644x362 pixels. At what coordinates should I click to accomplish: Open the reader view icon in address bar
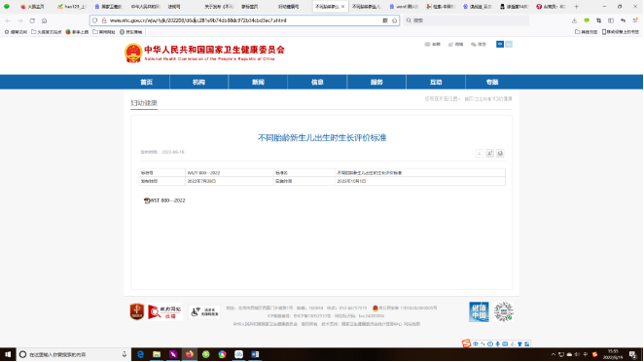(x=385, y=20)
